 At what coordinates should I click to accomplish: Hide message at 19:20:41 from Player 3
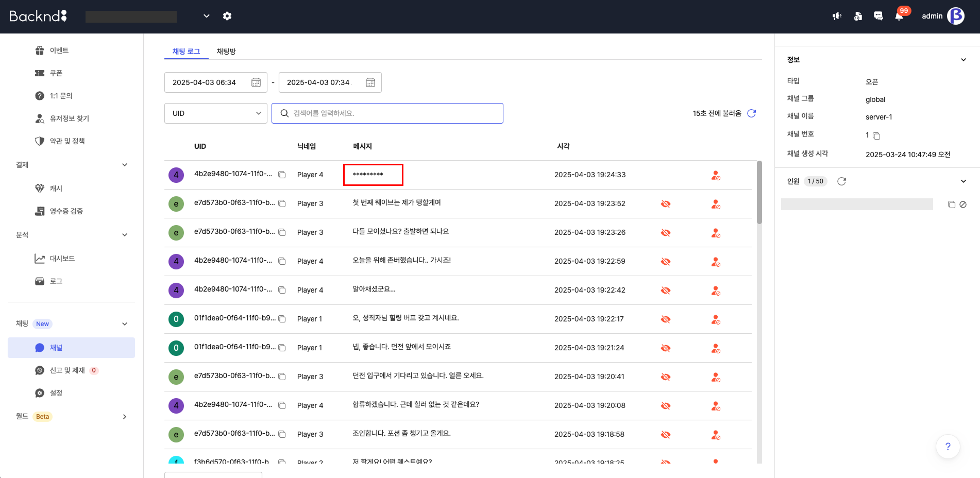[x=666, y=377]
